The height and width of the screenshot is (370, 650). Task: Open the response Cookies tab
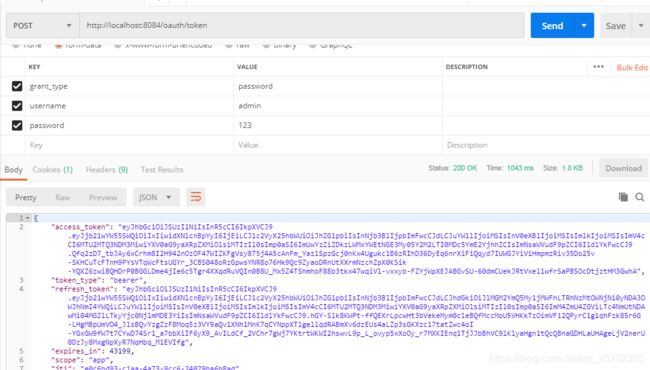click(53, 169)
